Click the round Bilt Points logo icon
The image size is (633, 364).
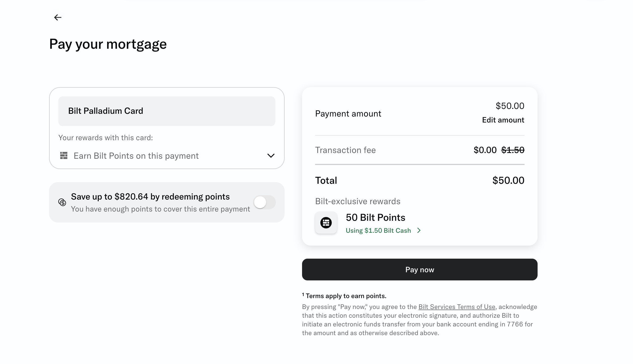click(x=326, y=223)
